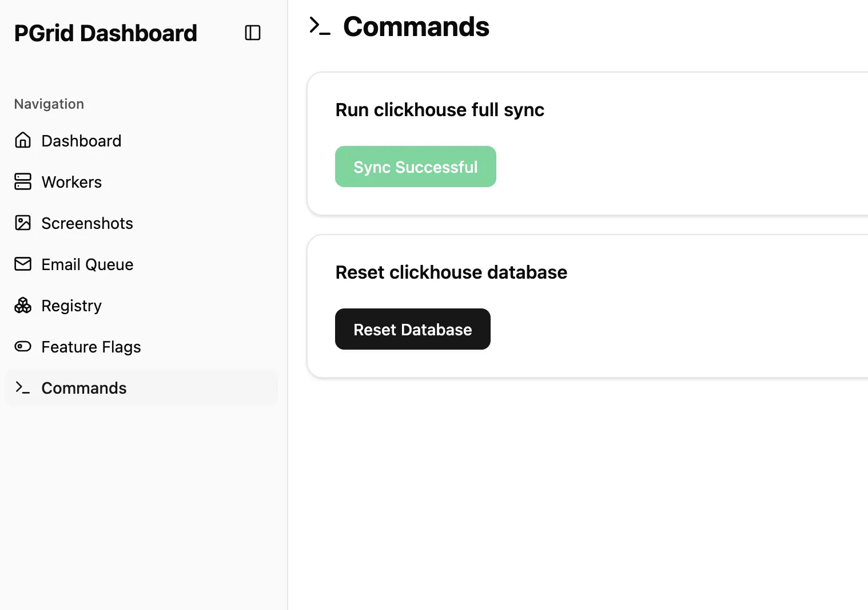The width and height of the screenshot is (868, 610).
Task: Open the Email Queue page
Action: coord(87,264)
